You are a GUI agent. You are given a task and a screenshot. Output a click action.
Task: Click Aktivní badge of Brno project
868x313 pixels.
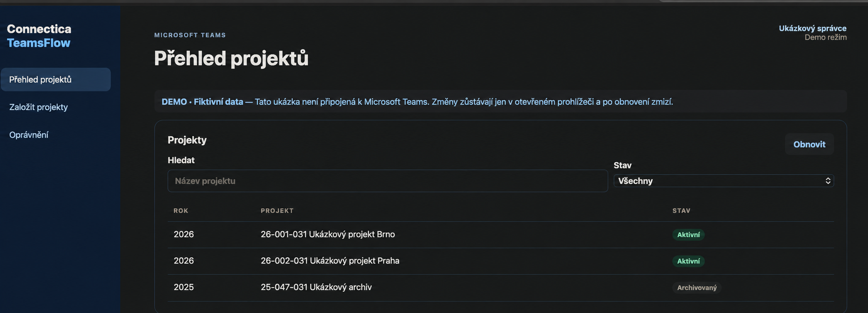pos(688,235)
